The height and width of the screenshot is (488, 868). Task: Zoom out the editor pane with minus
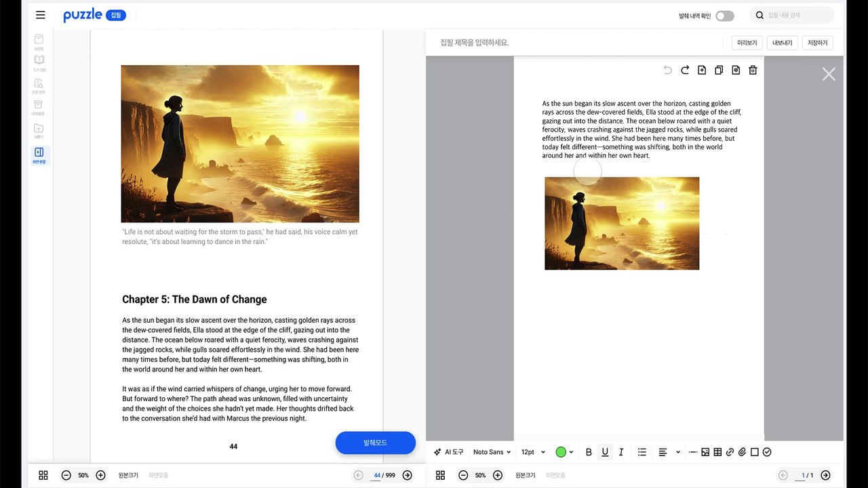point(463,475)
